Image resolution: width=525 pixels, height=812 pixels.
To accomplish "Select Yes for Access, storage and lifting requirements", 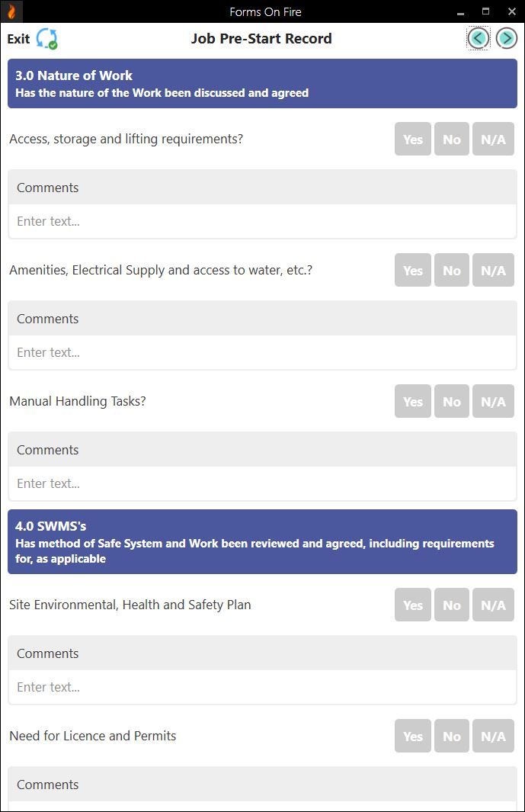I will [412, 139].
